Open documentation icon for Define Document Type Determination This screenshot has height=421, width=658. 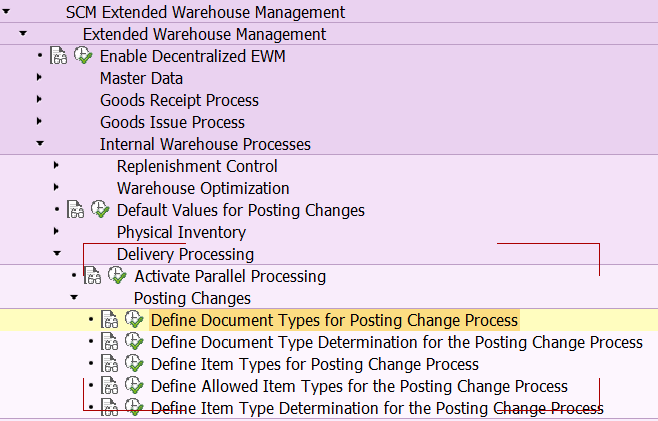click(x=110, y=341)
